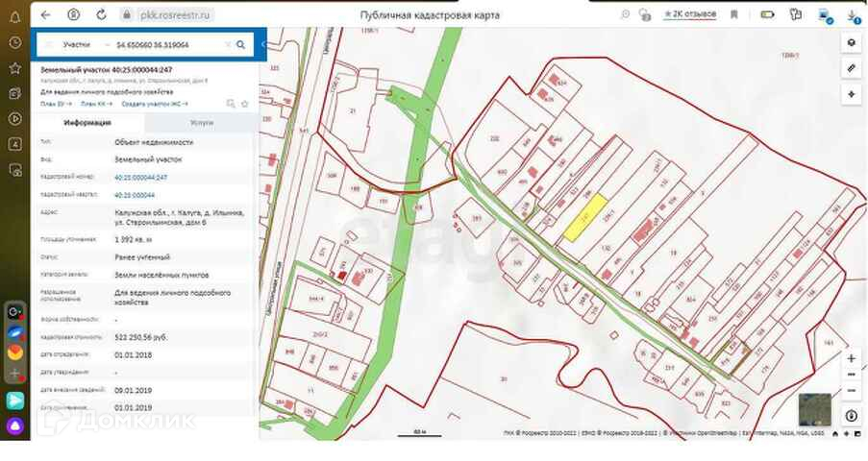Zoom in the map with plus
This screenshot has height=461, width=868.
click(852, 358)
